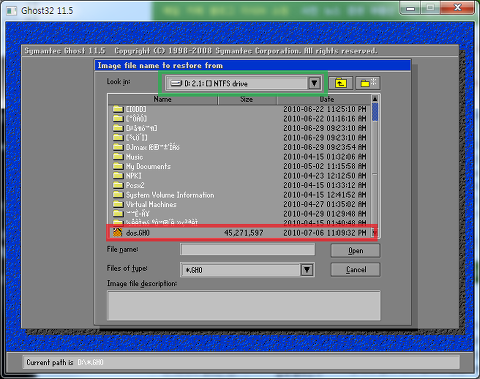Select the NTFS drive combo box
Viewport: 480px width, 379px height.
pos(243,83)
